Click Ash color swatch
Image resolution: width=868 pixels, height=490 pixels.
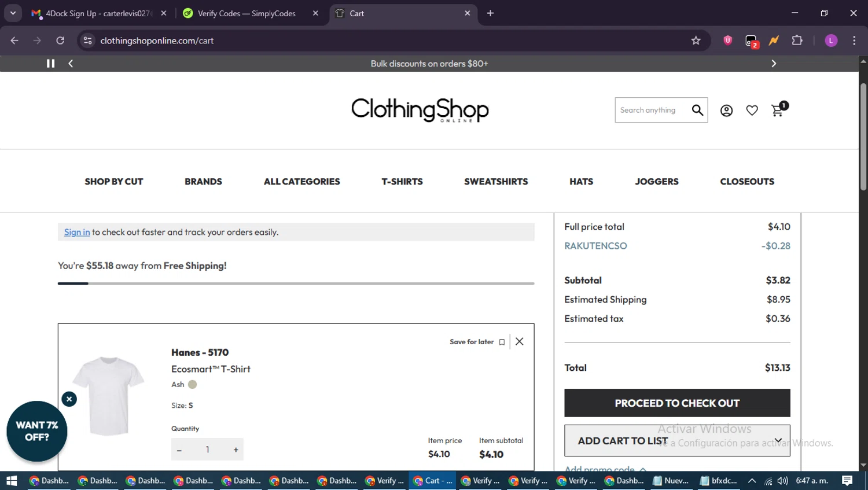click(x=192, y=384)
